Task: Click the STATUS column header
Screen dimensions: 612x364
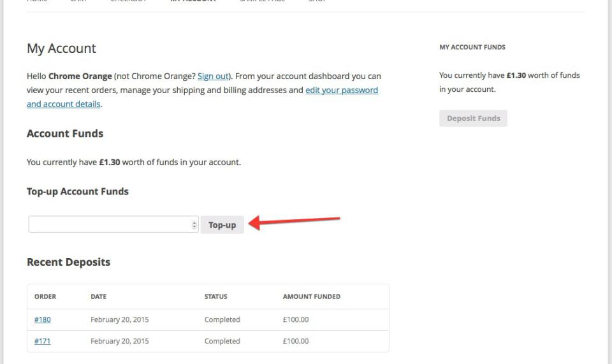Action: click(x=215, y=296)
